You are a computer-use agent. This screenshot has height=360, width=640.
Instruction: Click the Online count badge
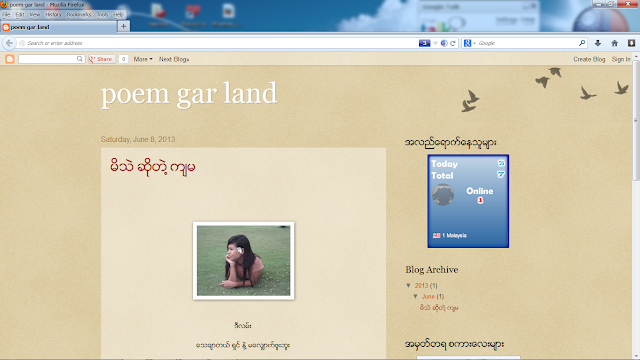point(480,200)
